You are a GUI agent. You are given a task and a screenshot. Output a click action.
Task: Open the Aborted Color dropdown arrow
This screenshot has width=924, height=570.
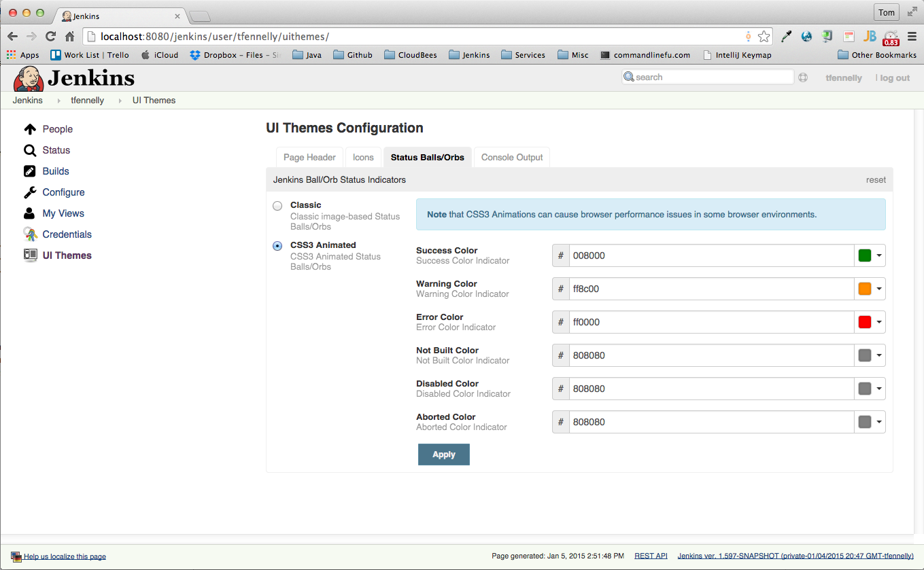click(879, 422)
